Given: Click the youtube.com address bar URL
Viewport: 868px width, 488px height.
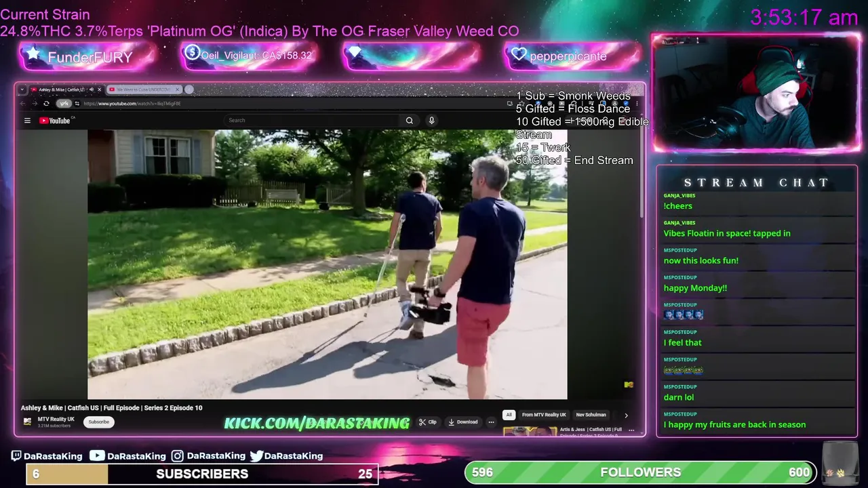Looking at the screenshot, I should click(x=133, y=104).
